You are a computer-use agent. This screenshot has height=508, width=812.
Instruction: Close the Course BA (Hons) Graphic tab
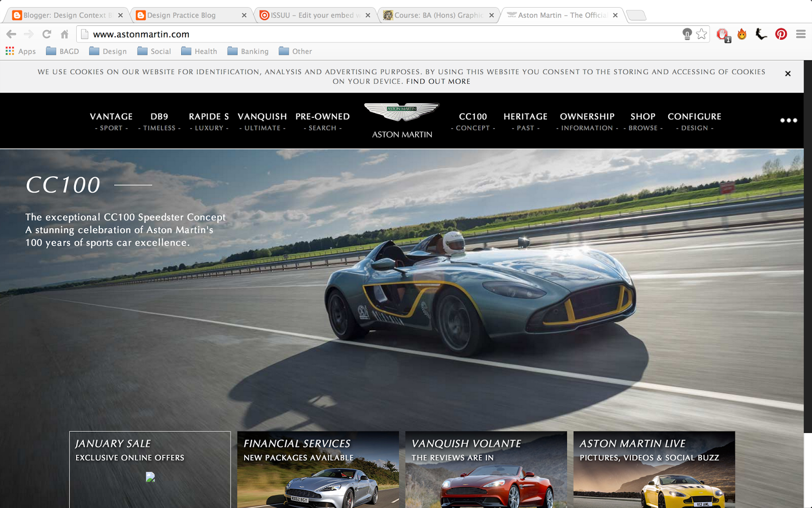tap(491, 15)
